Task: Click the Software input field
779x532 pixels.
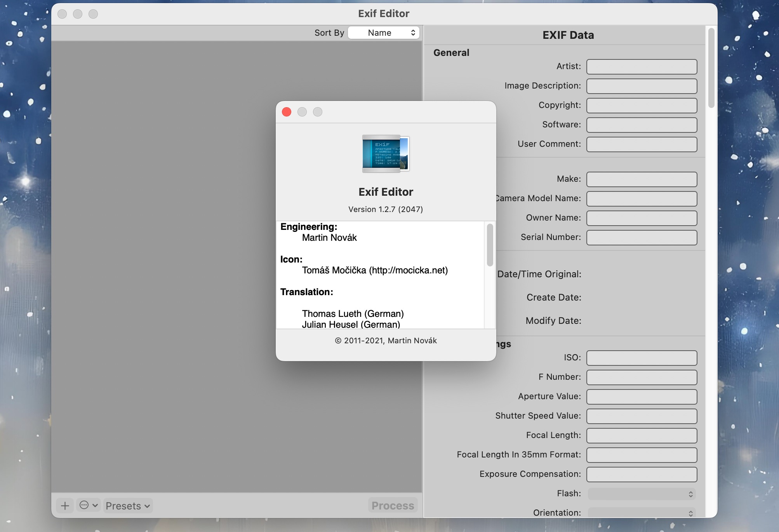Action: (642, 125)
